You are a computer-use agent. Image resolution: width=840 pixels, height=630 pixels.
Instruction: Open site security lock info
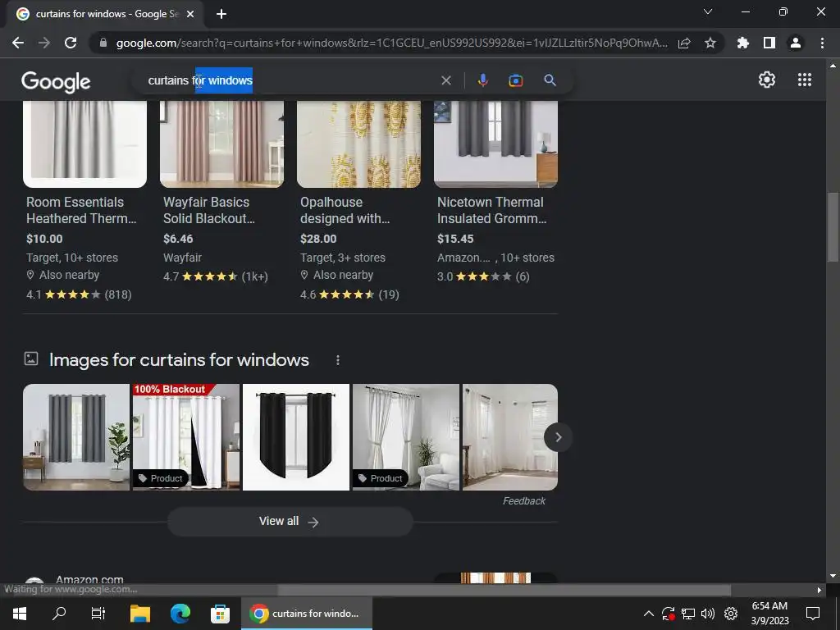point(103,43)
